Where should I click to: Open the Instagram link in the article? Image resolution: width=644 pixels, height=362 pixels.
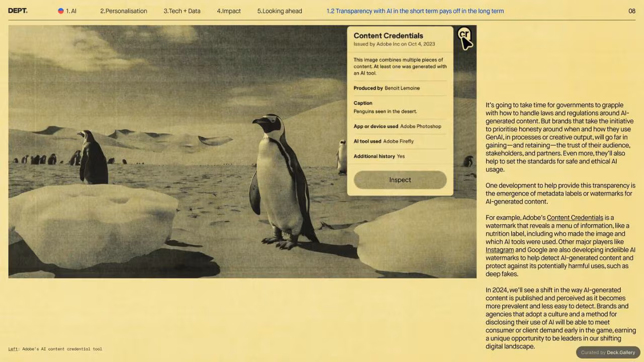[x=500, y=250]
